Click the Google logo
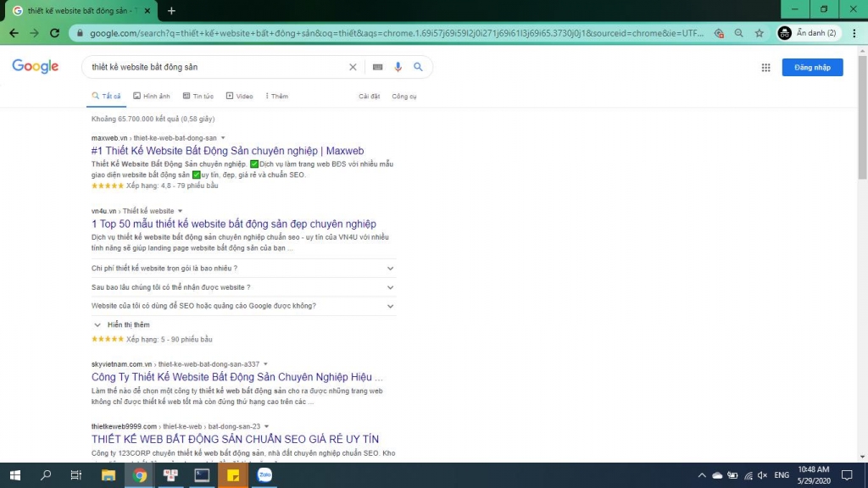The image size is (868, 488). click(36, 66)
